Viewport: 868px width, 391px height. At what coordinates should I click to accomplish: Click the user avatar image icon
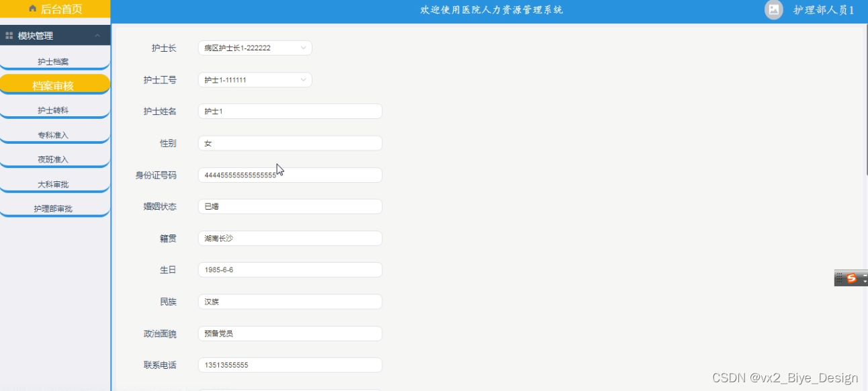tap(774, 9)
